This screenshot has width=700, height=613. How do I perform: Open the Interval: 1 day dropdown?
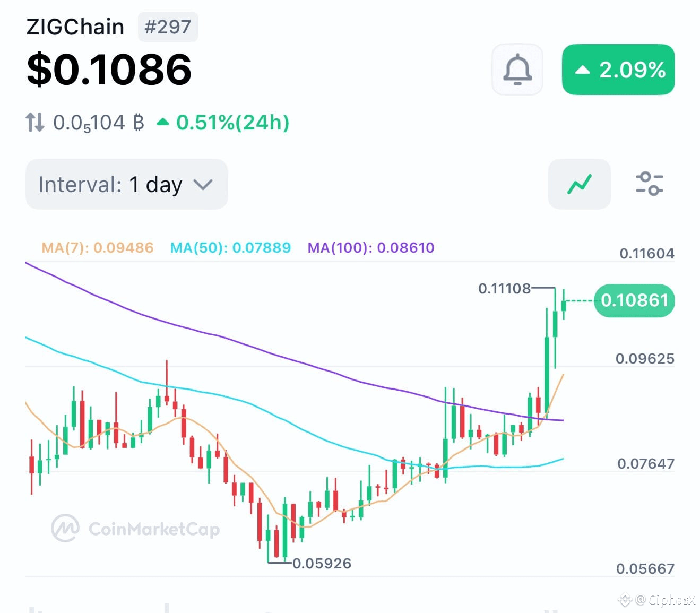126,184
